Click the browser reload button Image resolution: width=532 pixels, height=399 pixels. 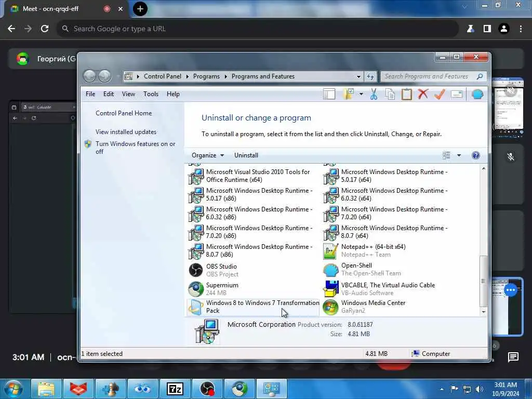pos(45,29)
